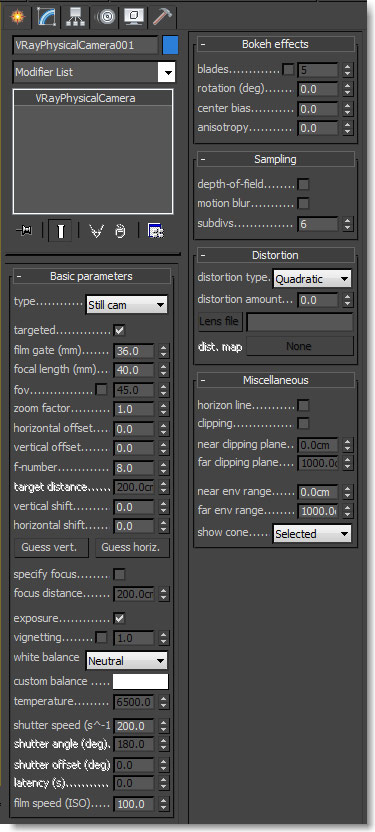Enable the vignetting checkbox
375x832 pixels.
101,637
